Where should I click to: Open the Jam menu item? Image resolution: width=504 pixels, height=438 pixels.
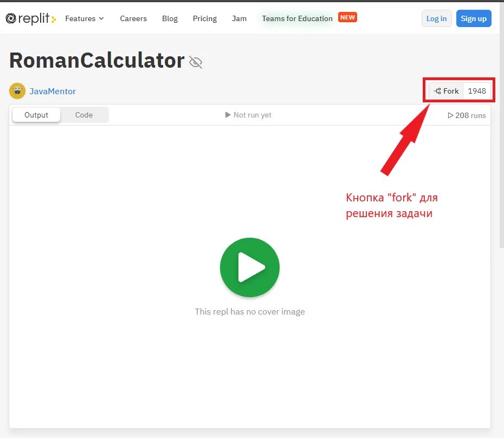click(x=239, y=18)
